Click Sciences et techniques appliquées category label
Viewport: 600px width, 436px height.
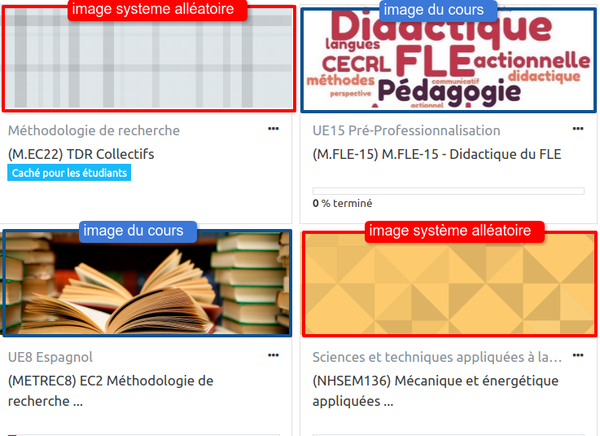(x=437, y=357)
